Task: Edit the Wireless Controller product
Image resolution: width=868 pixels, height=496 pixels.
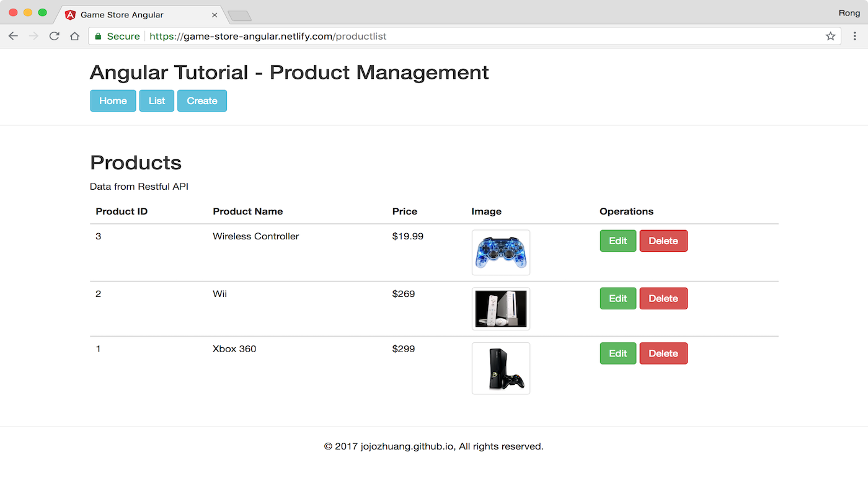Action: click(x=618, y=241)
